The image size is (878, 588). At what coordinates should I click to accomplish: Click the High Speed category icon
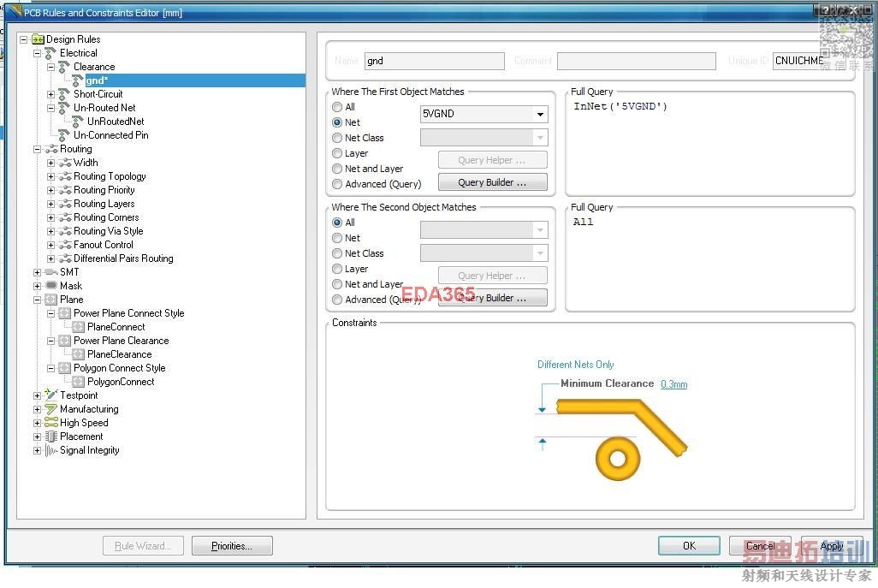point(51,423)
